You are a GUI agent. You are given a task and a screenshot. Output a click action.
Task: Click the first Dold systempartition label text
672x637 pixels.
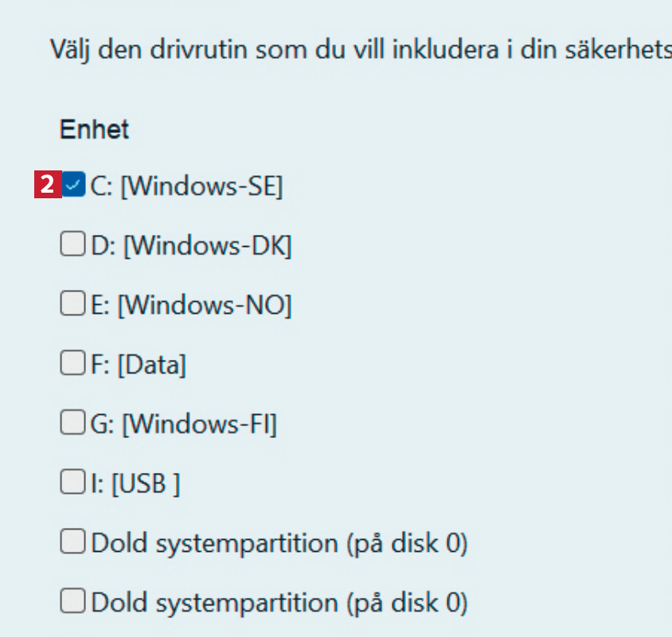coord(279,543)
